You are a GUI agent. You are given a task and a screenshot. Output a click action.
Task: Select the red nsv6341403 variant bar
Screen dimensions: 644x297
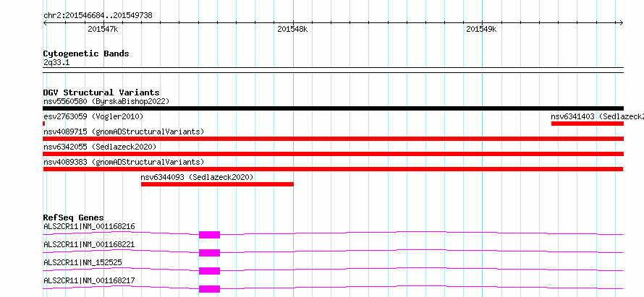pyautogui.click(x=588, y=124)
